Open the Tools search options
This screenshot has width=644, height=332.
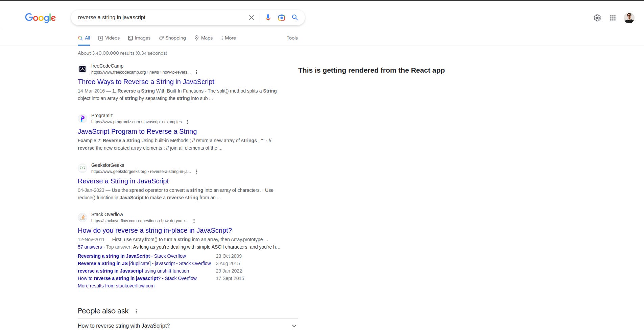pos(292,38)
